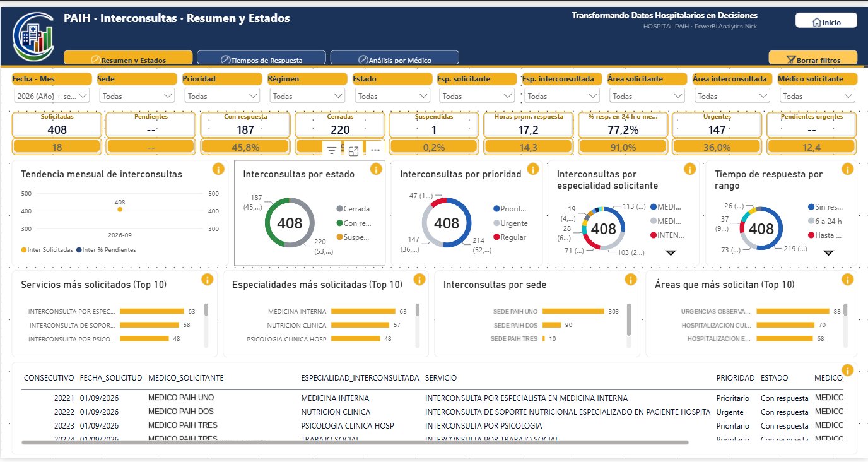Expand next legend page in Tiempo de respuesta

(828, 252)
